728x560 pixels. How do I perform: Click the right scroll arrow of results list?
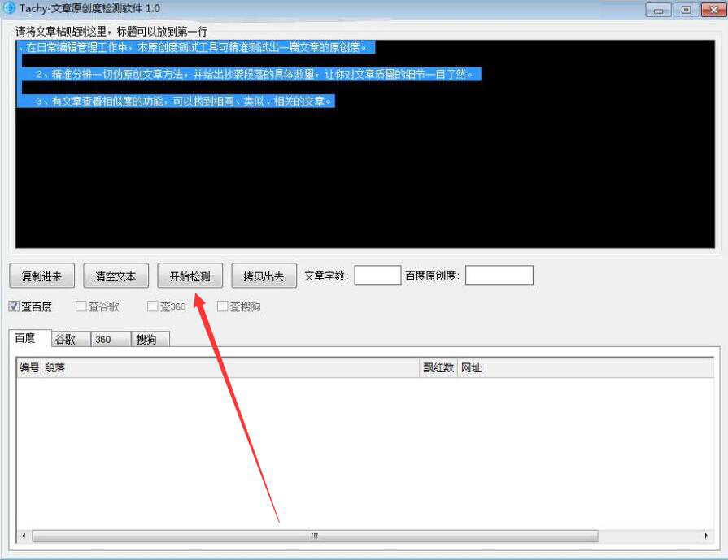[x=706, y=536]
